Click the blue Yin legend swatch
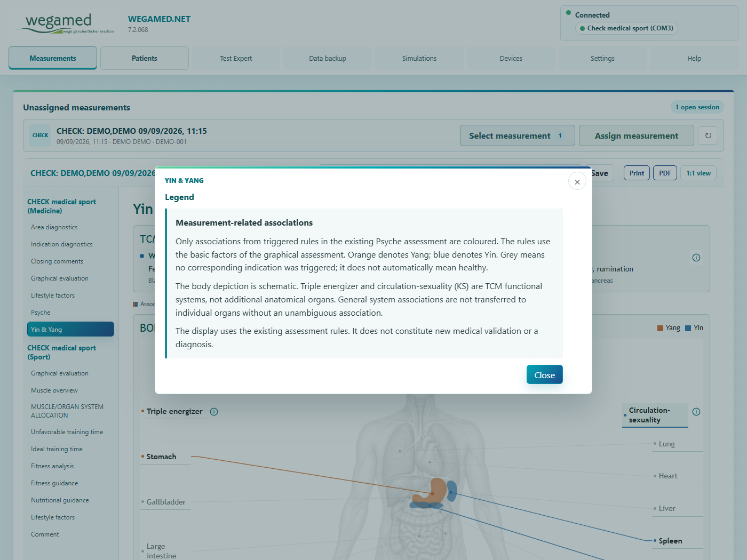 (x=688, y=328)
